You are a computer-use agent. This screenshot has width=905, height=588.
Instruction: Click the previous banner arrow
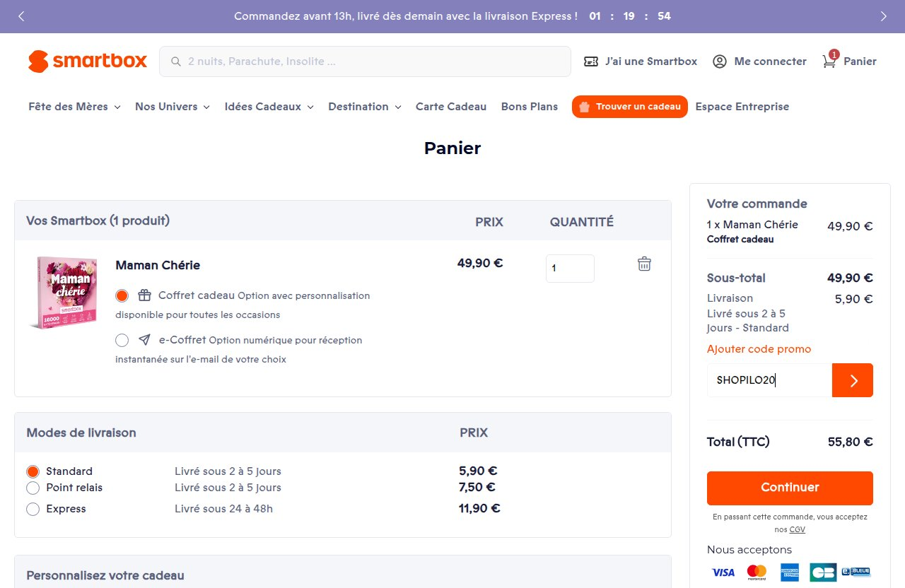tap(21, 16)
